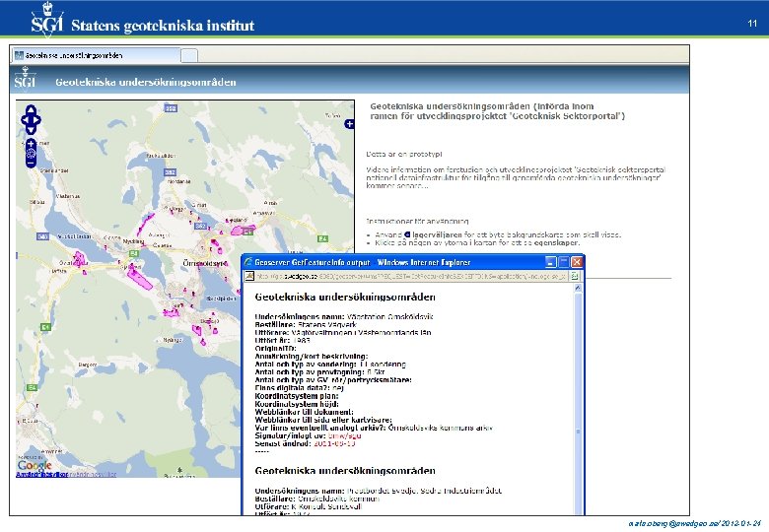The image size is (769, 532).
Task: Click the 'Senast ändrad' date value
Action: 334,443
